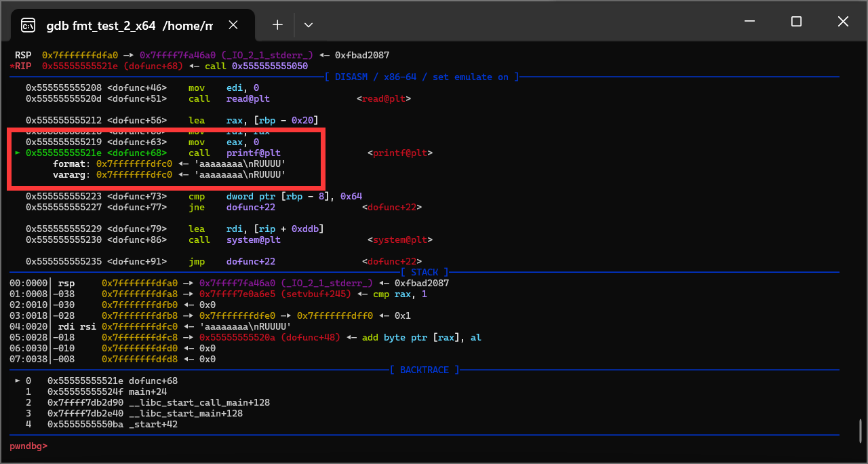This screenshot has height=464, width=868.
Task: Open a new terminal tab with plus button
Action: (277, 25)
